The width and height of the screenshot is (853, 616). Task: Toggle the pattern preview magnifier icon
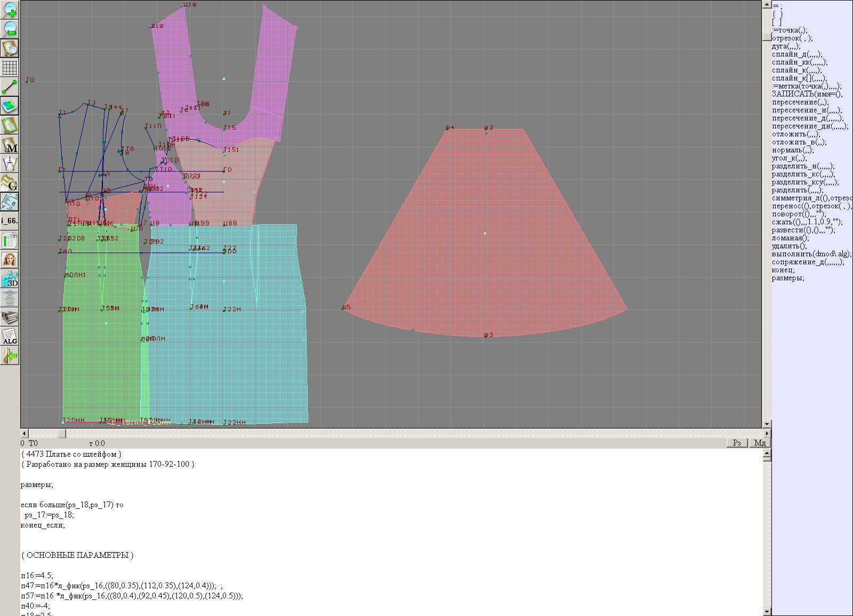[10, 48]
